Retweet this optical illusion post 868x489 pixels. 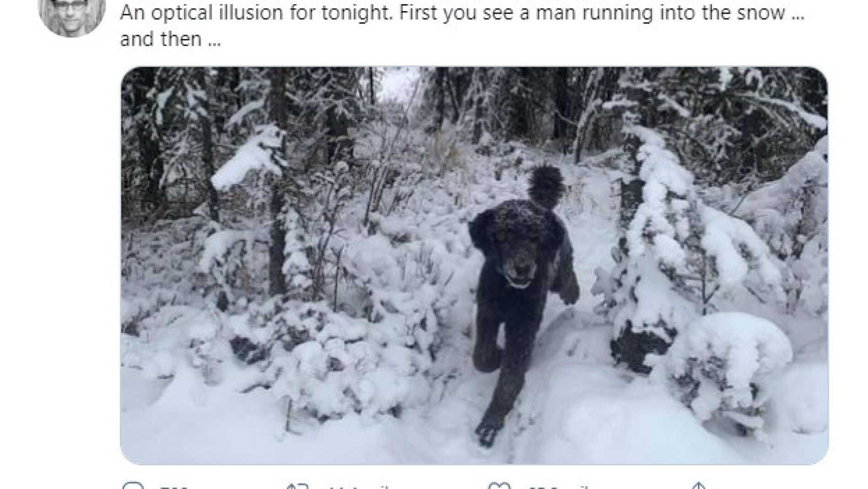pos(297,486)
